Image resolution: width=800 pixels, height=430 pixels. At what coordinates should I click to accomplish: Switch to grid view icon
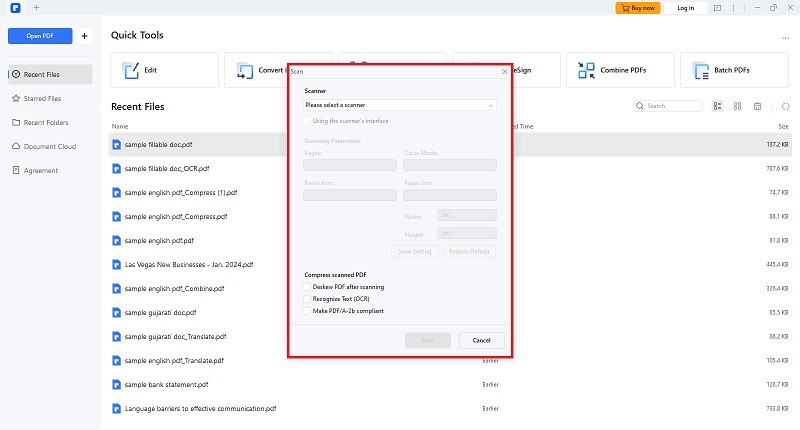737,106
